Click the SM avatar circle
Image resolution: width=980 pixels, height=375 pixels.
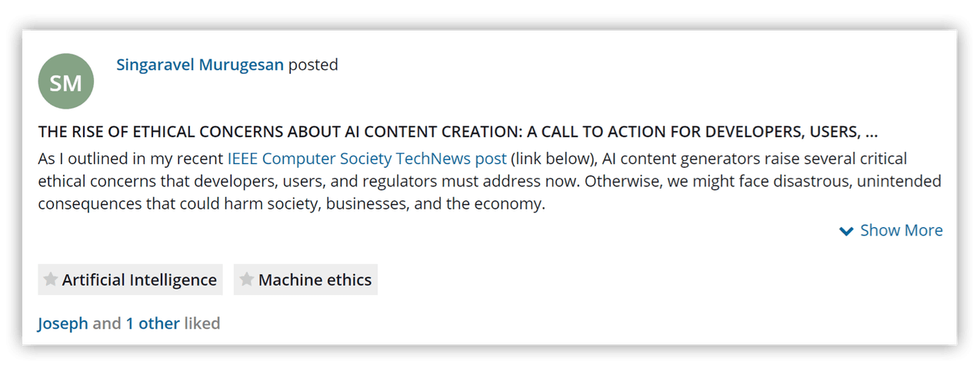(x=65, y=82)
